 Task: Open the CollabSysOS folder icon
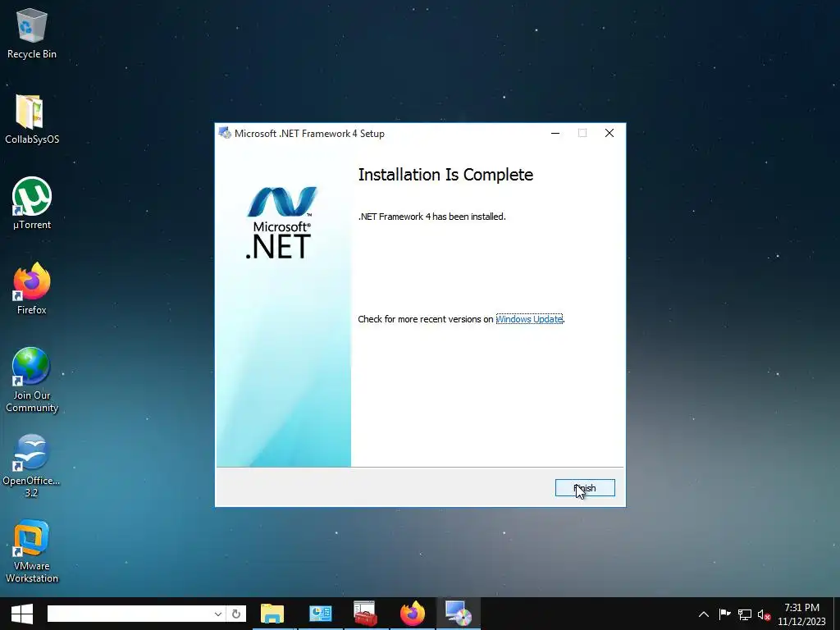32,119
